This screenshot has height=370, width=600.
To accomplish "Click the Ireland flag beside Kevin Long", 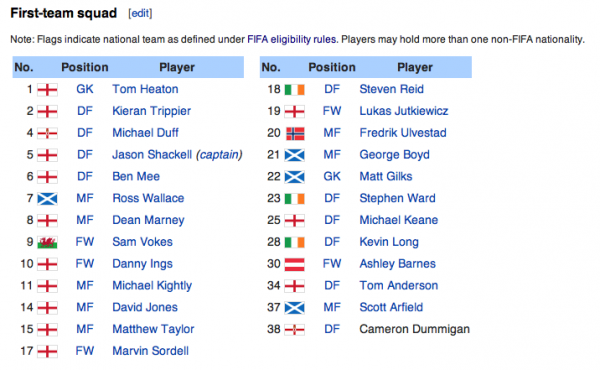I will click(295, 243).
